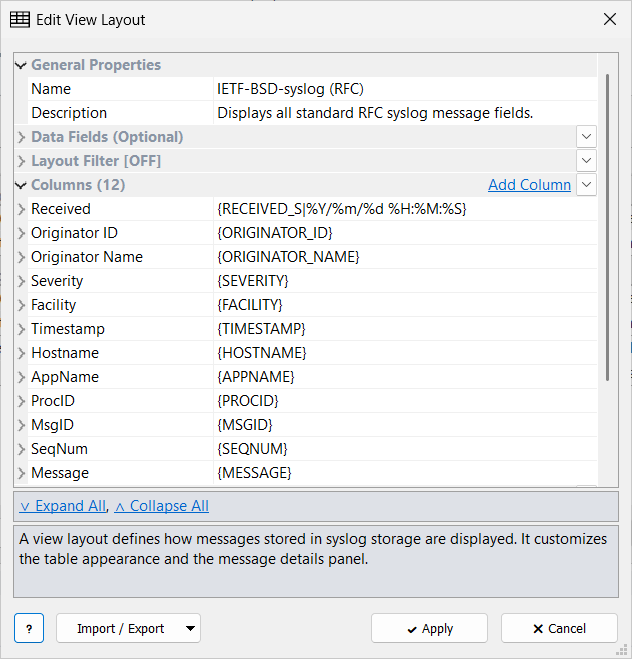Expand the Facility column row
632x659 pixels.
[21, 305]
